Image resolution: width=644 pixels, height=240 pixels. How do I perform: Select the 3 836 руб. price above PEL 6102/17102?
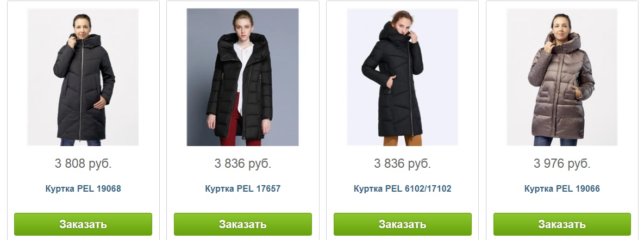(403, 163)
